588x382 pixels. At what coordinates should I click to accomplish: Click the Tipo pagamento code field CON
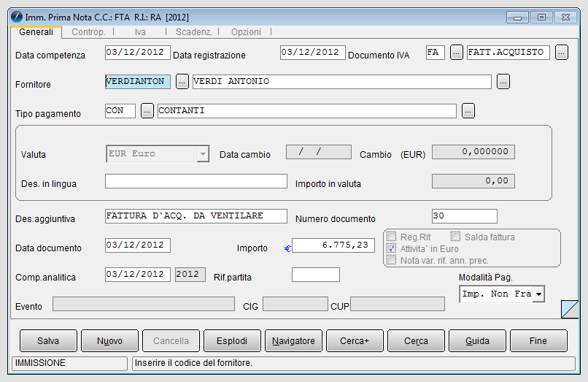tap(120, 111)
